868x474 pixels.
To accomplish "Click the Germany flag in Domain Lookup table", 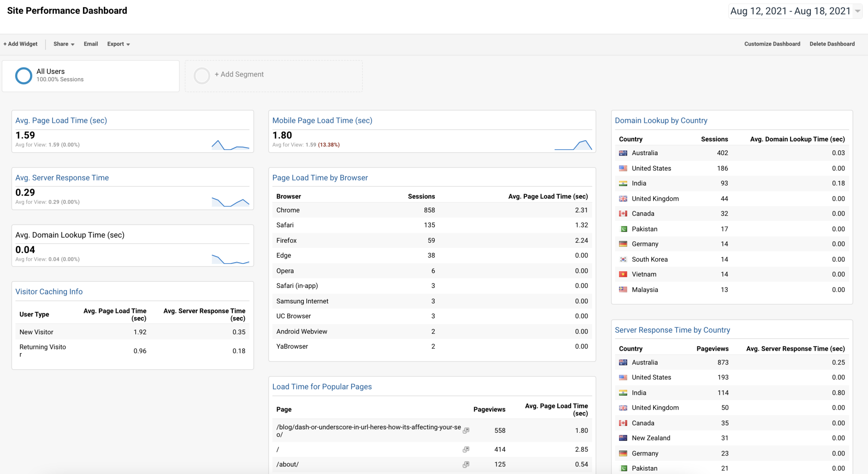I will pos(623,244).
